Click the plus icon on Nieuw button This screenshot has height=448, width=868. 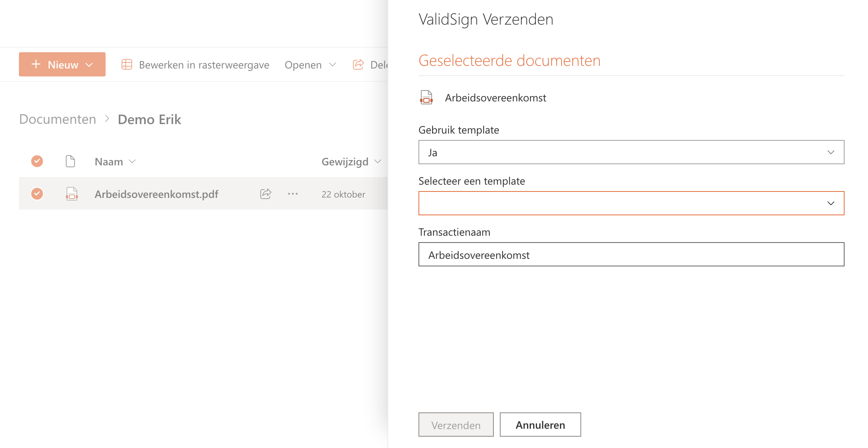[36, 64]
